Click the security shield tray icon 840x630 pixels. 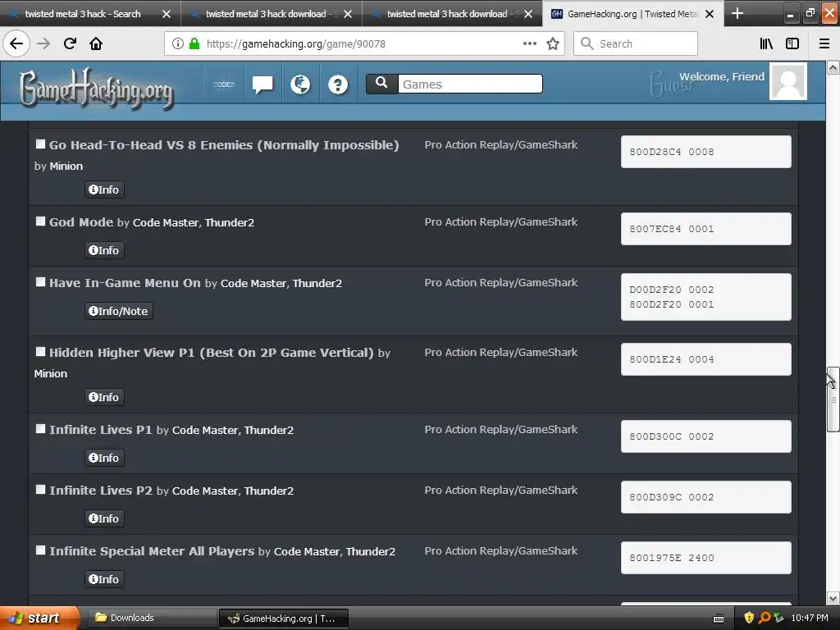[749, 618]
